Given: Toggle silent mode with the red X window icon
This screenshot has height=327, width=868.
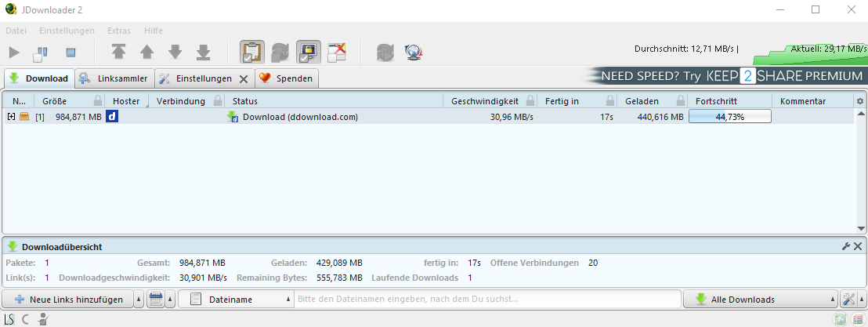Looking at the screenshot, I should [x=337, y=52].
